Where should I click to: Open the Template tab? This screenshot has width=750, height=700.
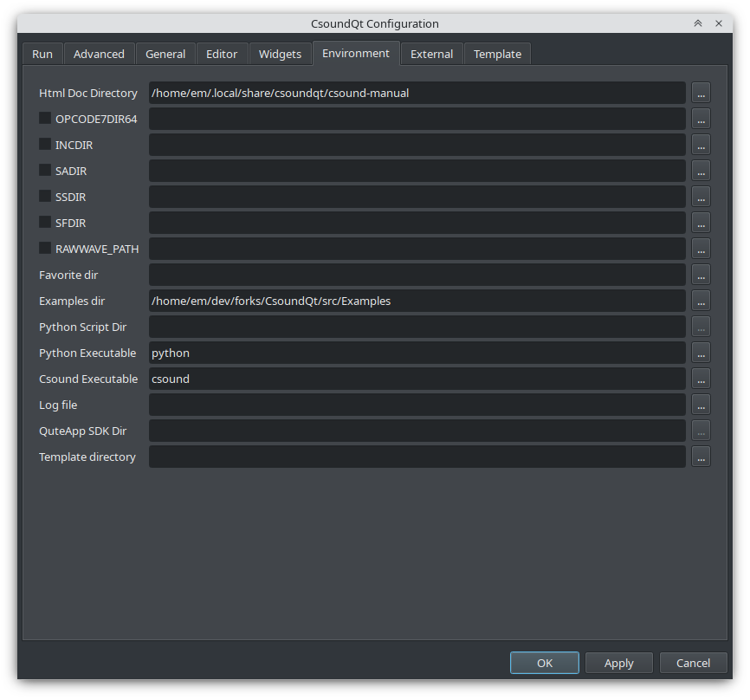(x=497, y=54)
